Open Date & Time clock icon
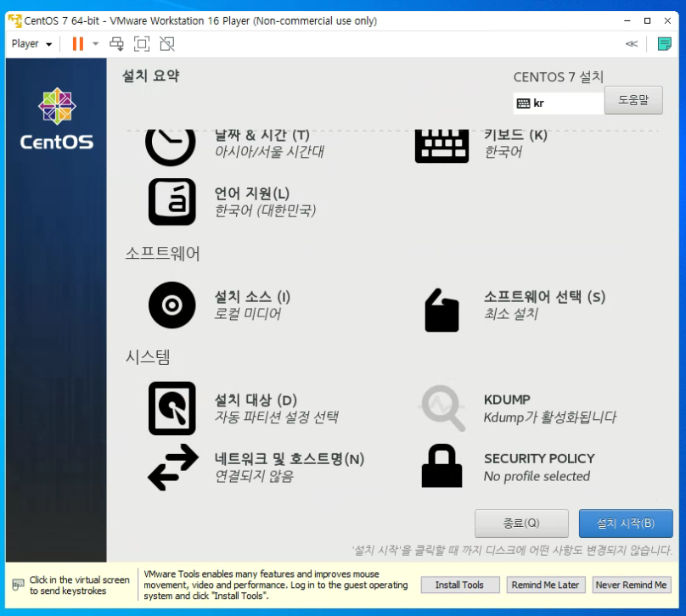This screenshot has height=616, width=686. click(170, 147)
